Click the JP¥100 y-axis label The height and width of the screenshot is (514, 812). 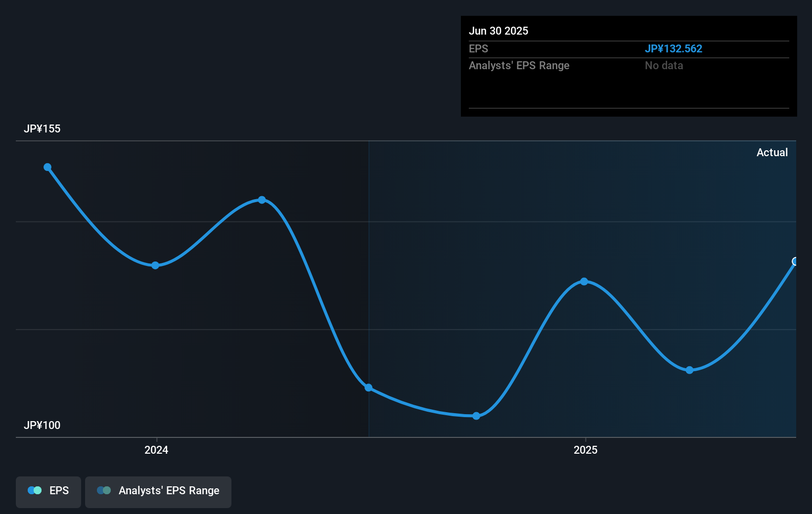tap(42, 426)
